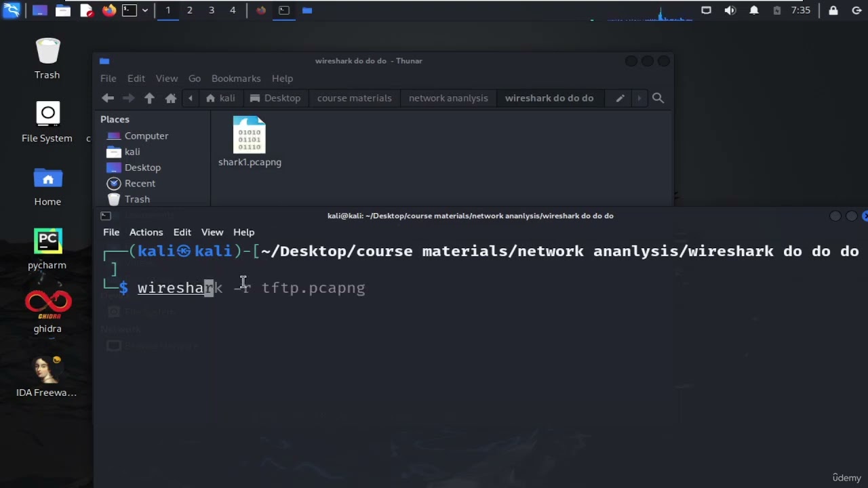Image resolution: width=868 pixels, height=488 pixels.
Task: Switch to workspace 2
Action: (189, 10)
